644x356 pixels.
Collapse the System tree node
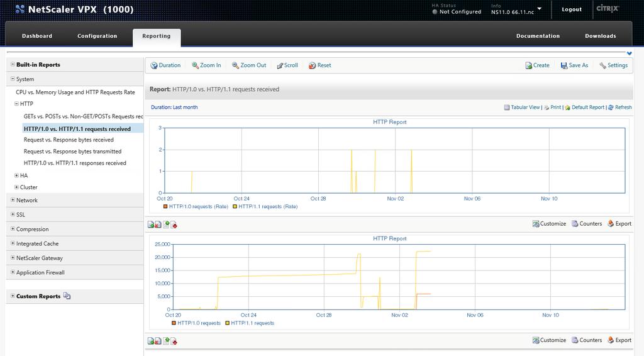point(13,79)
